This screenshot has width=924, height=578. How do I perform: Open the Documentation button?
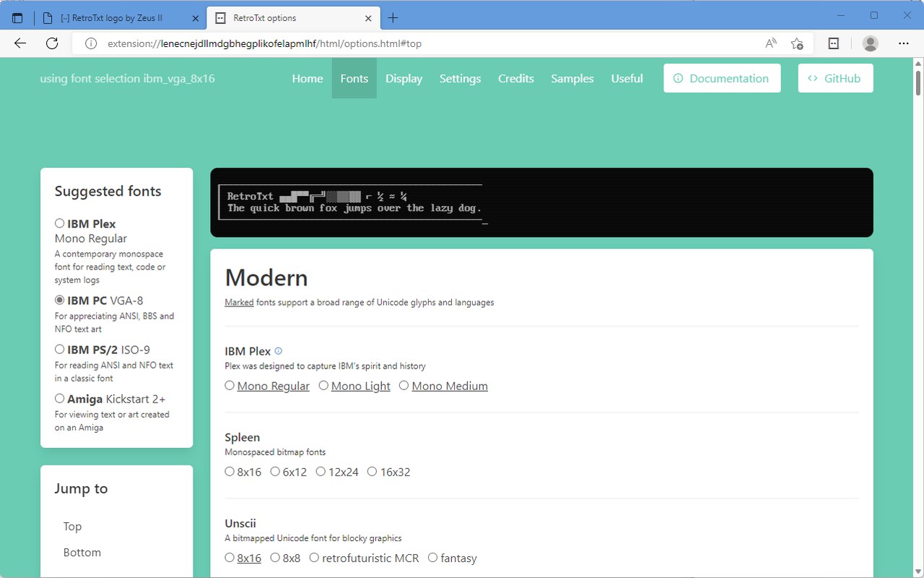click(x=722, y=78)
